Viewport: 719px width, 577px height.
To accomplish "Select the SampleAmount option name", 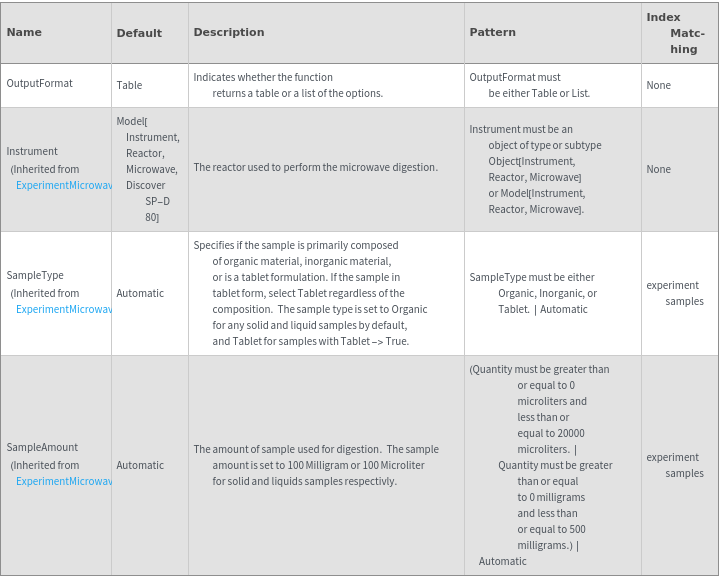I will tap(42, 447).
